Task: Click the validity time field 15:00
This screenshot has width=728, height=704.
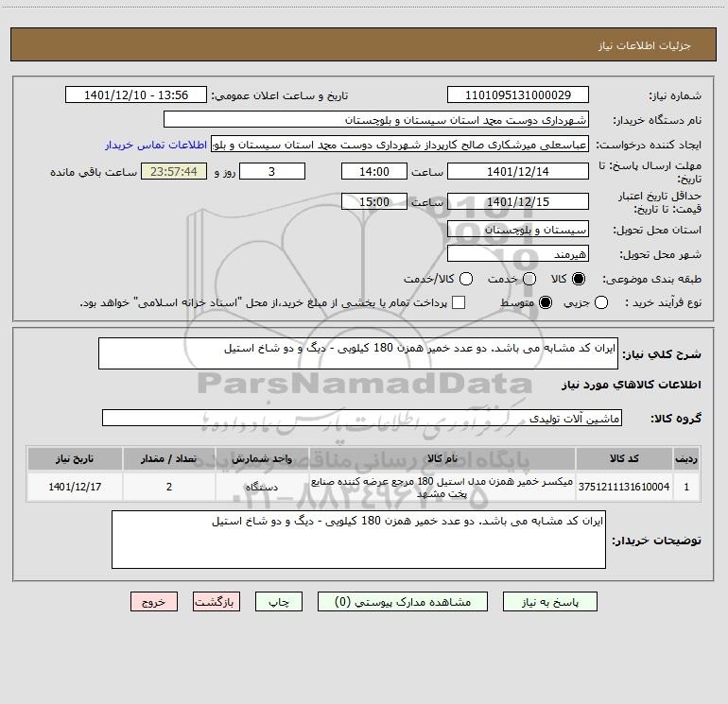Action: 374,201
